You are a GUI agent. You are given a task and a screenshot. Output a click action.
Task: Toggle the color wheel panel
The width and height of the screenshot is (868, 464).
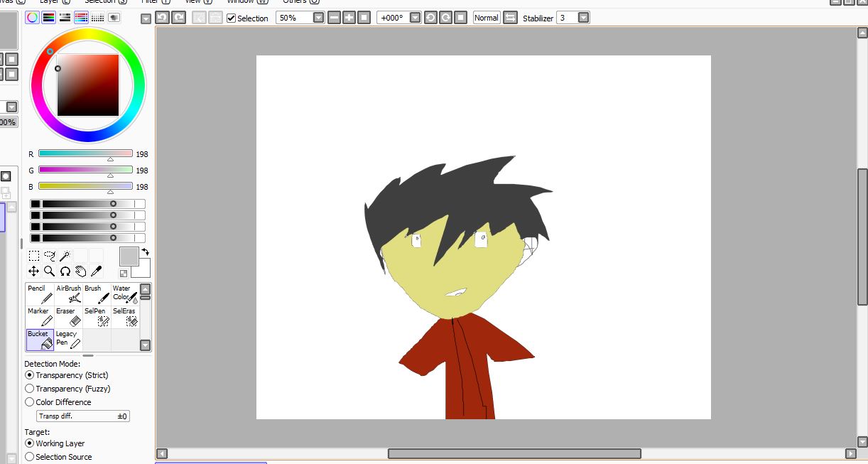pos(33,18)
